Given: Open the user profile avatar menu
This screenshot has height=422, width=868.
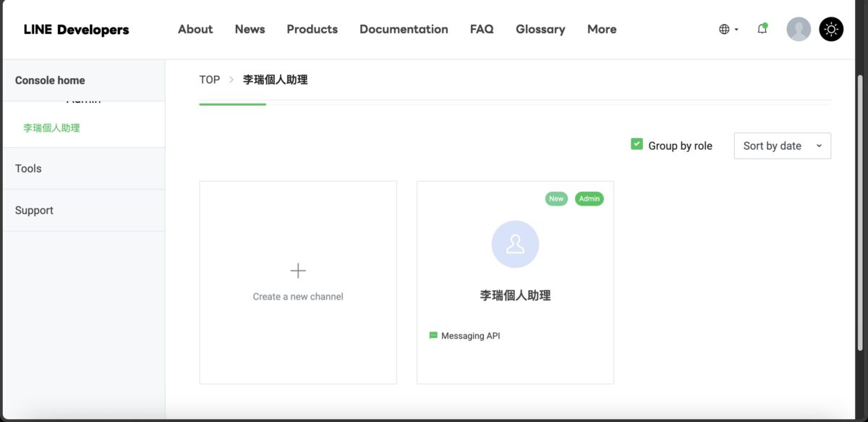Looking at the screenshot, I should [x=799, y=29].
